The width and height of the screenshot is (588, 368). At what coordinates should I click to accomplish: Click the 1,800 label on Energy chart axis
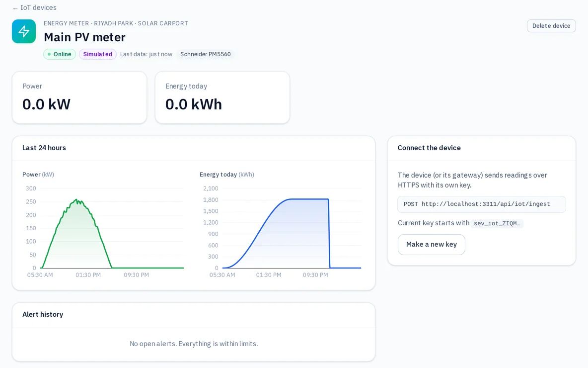[211, 200]
